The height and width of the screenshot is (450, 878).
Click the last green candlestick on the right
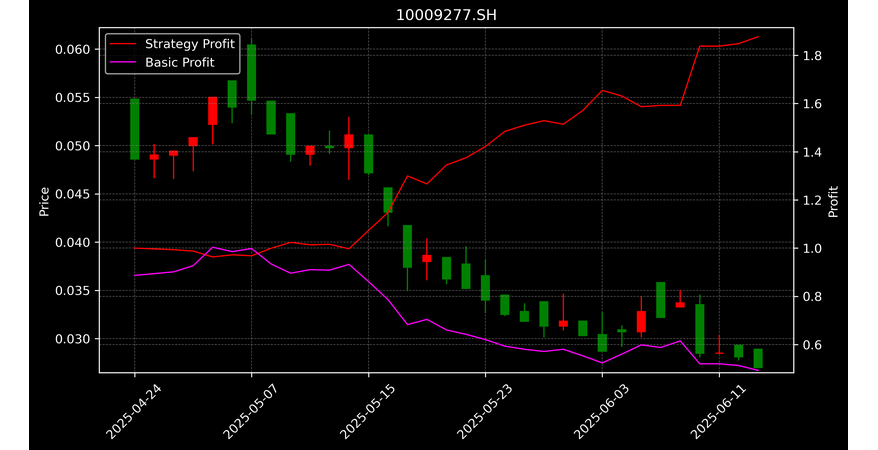click(x=758, y=358)
